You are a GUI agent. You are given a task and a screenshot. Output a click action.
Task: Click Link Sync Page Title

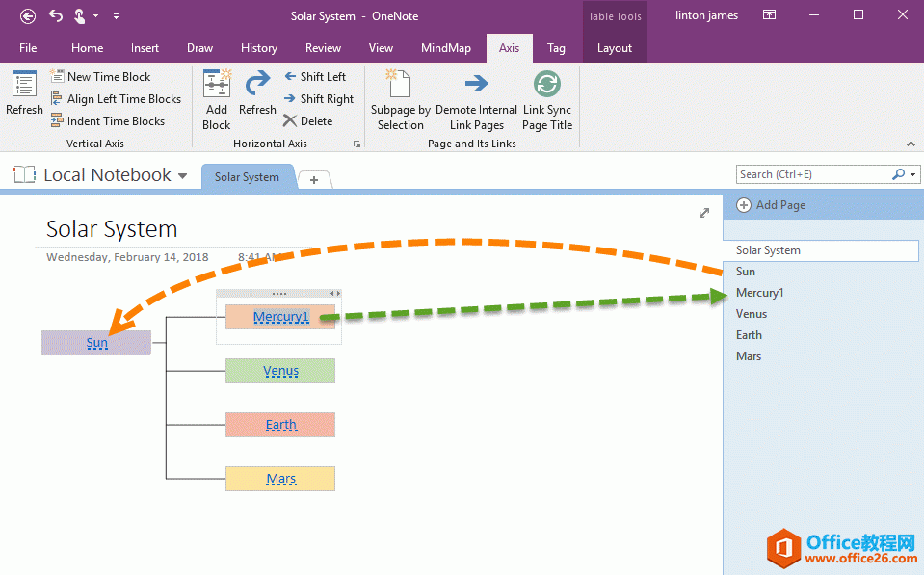546,96
